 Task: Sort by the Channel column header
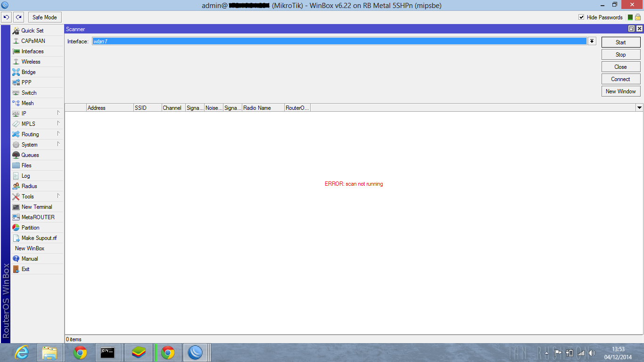173,108
